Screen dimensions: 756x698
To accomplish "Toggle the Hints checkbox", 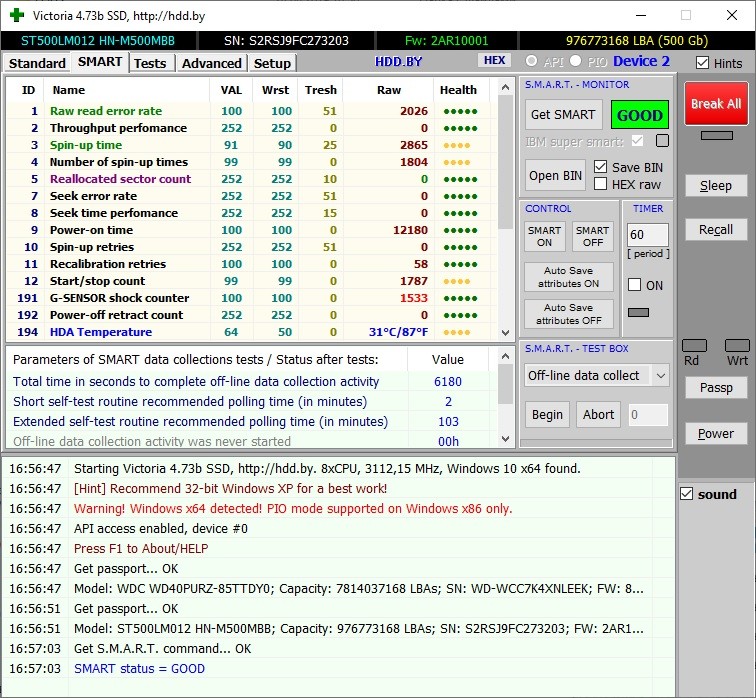I will click(x=702, y=63).
